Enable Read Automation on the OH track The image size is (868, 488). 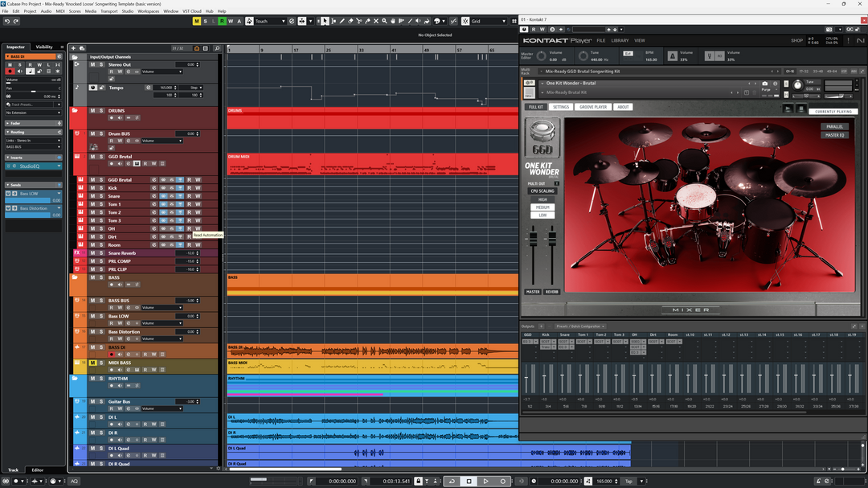point(190,229)
